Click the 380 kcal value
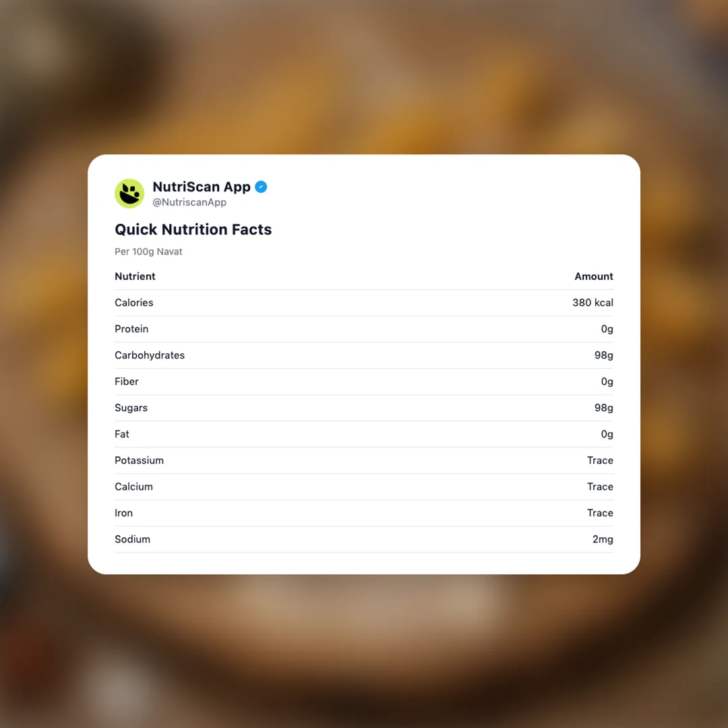This screenshot has height=728, width=728. click(593, 303)
